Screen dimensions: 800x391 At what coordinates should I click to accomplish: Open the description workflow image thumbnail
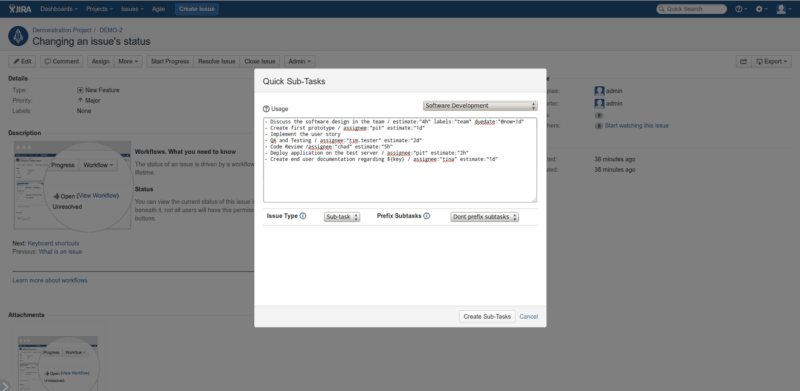(72, 185)
